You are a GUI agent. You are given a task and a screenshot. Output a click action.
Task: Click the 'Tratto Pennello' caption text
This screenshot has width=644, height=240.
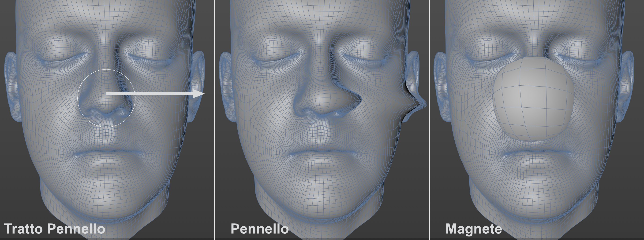click(x=55, y=229)
